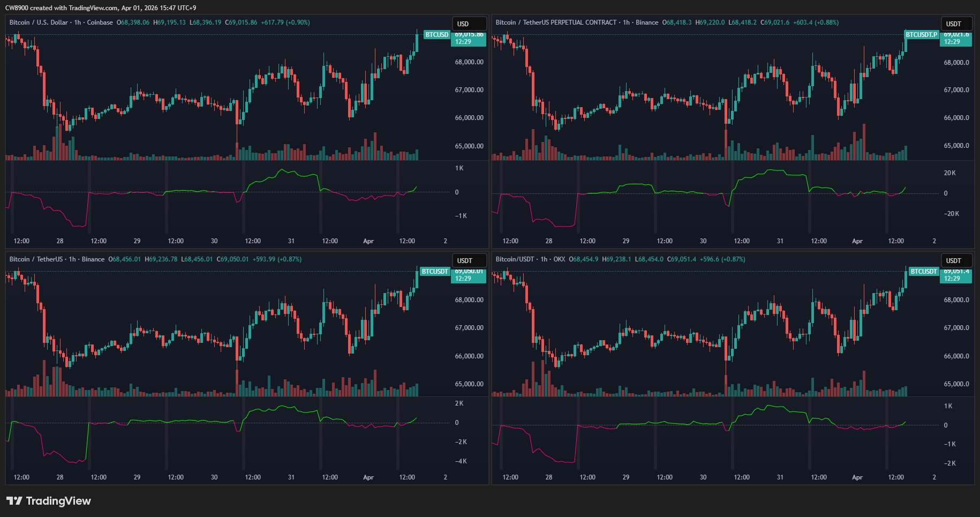Click the L68,456.01 low value on Binance spot chart
This screenshot has height=517, width=980.
coord(197,259)
